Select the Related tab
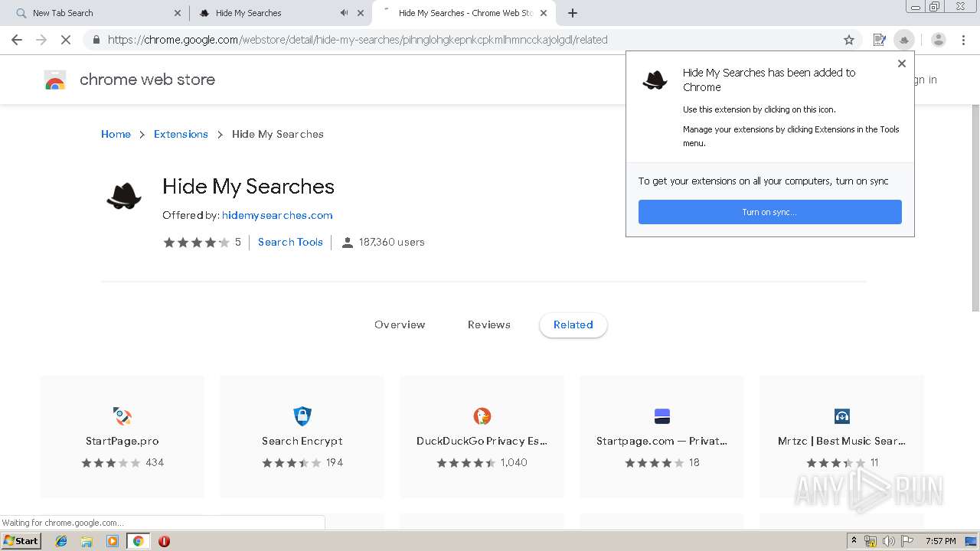980x551 pixels. [573, 324]
